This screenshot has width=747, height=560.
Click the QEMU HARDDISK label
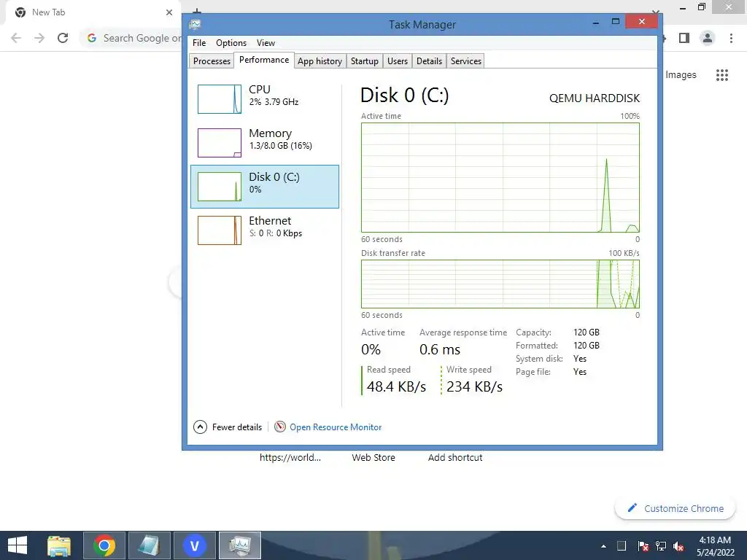pyautogui.click(x=595, y=98)
